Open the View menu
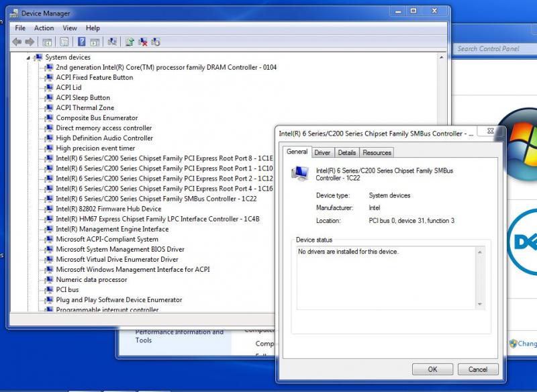This screenshot has height=392, width=537. (70, 28)
